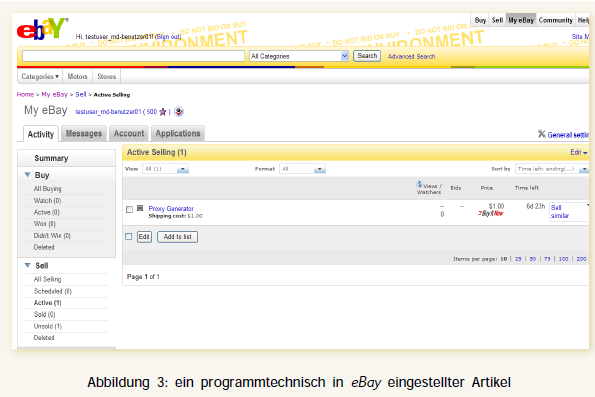Click in the search text field
The width and height of the screenshot is (595, 397).
tap(133, 56)
